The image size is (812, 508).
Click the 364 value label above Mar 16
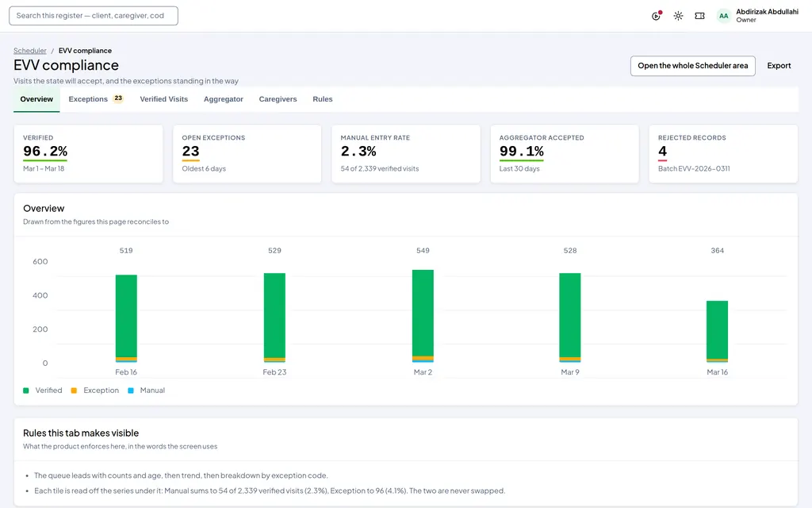pos(717,250)
